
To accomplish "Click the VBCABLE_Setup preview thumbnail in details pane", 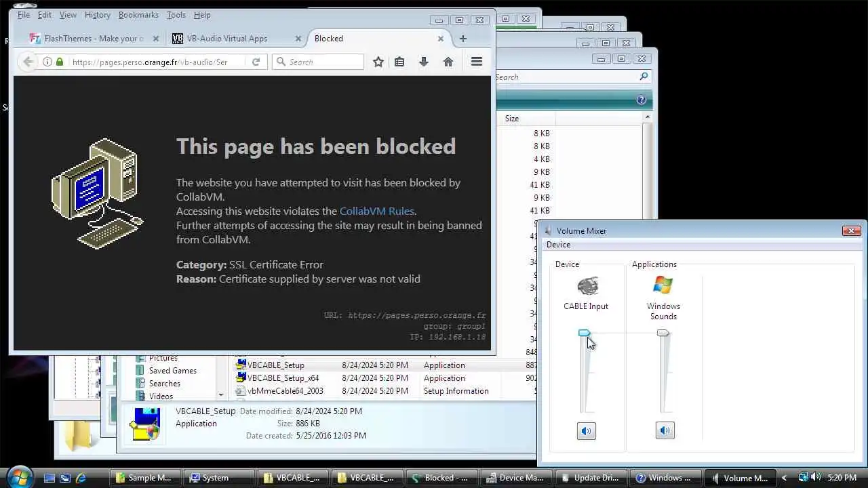I will coord(145,424).
